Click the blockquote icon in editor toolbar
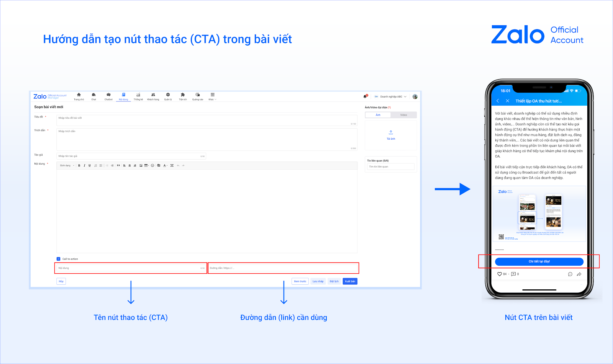The width and height of the screenshot is (613, 364). coord(118,166)
